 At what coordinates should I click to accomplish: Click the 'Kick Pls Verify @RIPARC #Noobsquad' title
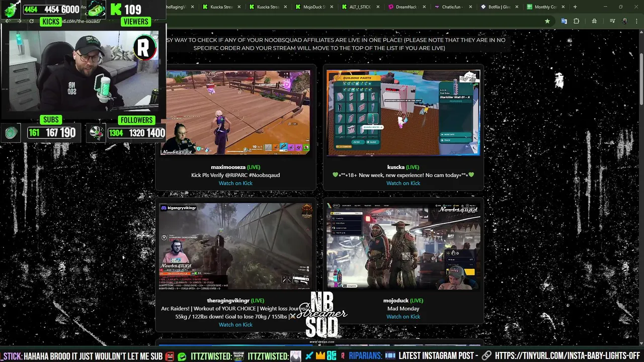[235, 175]
